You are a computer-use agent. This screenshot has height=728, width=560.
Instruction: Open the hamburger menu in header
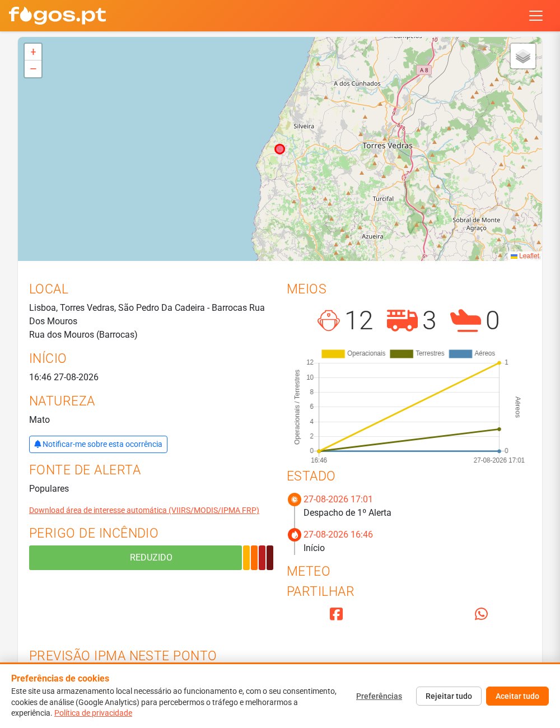(536, 16)
